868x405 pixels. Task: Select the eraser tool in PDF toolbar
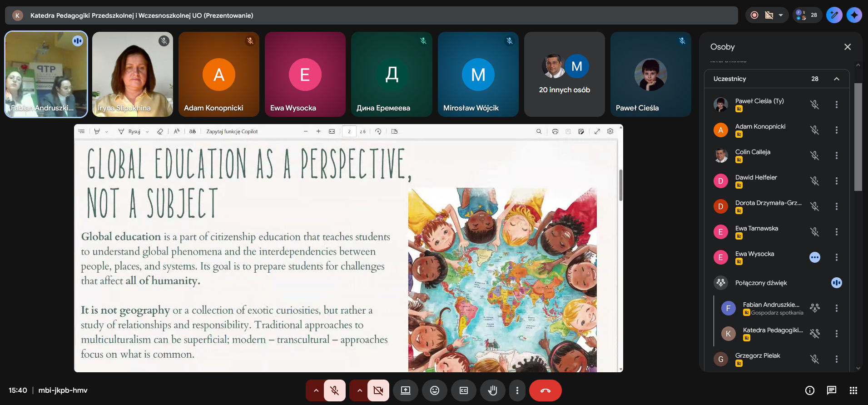pyautogui.click(x=160, y=131)
